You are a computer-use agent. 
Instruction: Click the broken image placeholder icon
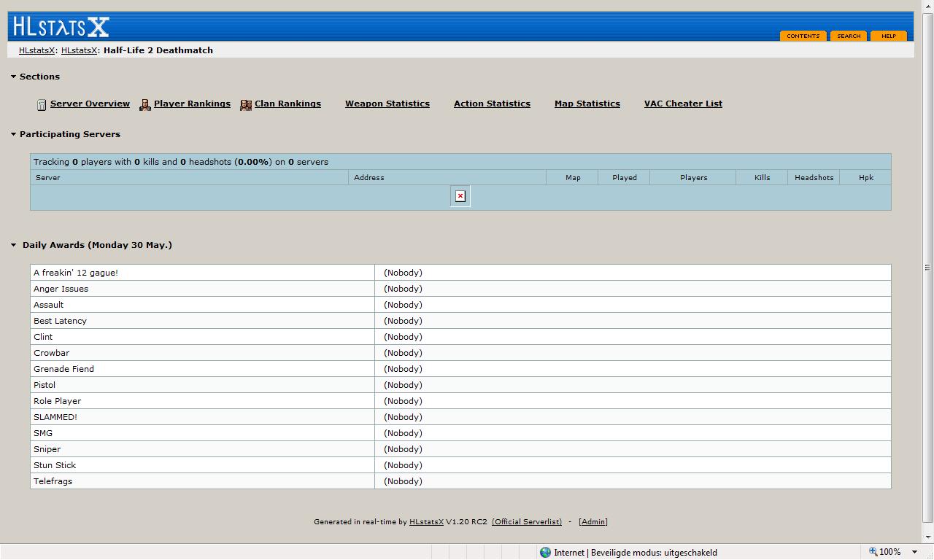[x=460, y=196]
